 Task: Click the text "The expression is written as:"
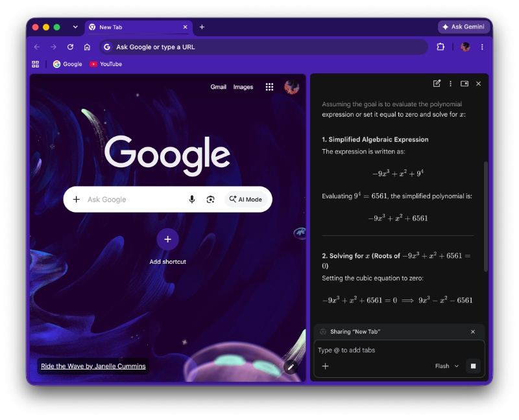pos(363,152)
